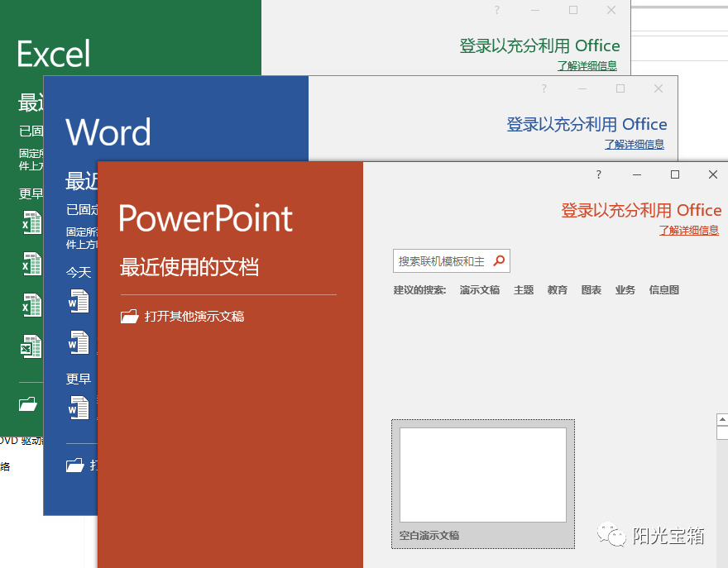Choose 空白演示文稿 blank presentation thumbnail
Screen dimensions: 728x568
[483, 484]
